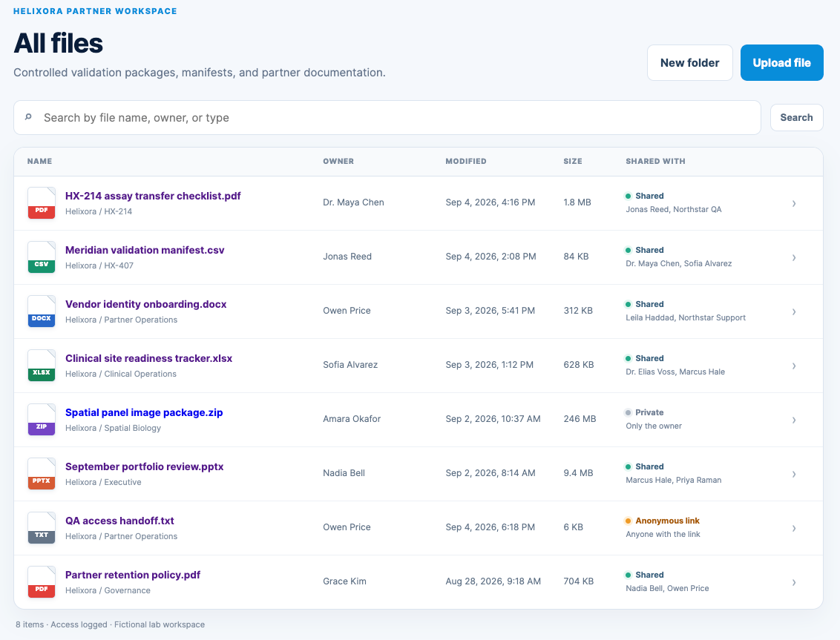840x640 pixels.
Task: Click the PPTX icon for September portfolio review
Action: point(42,473)
